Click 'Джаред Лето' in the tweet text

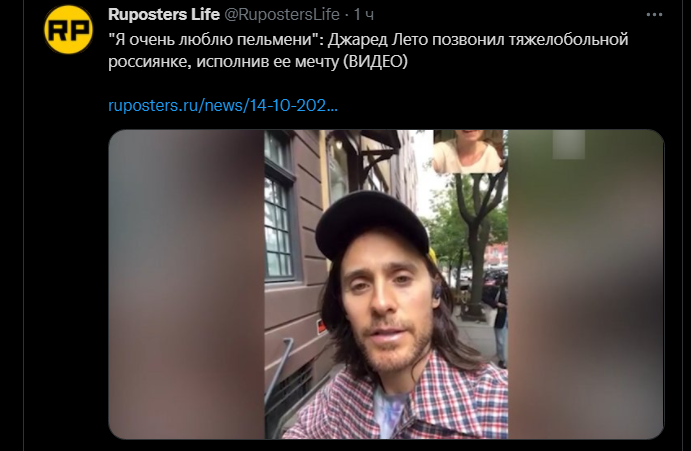[x=378, y=39]
